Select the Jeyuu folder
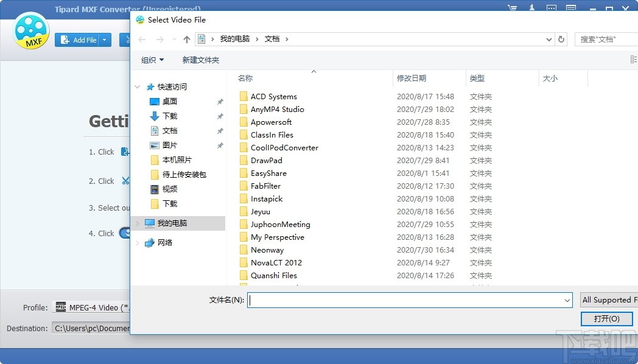The width and height of the screenshot is (638, 364). coord(261,211)
